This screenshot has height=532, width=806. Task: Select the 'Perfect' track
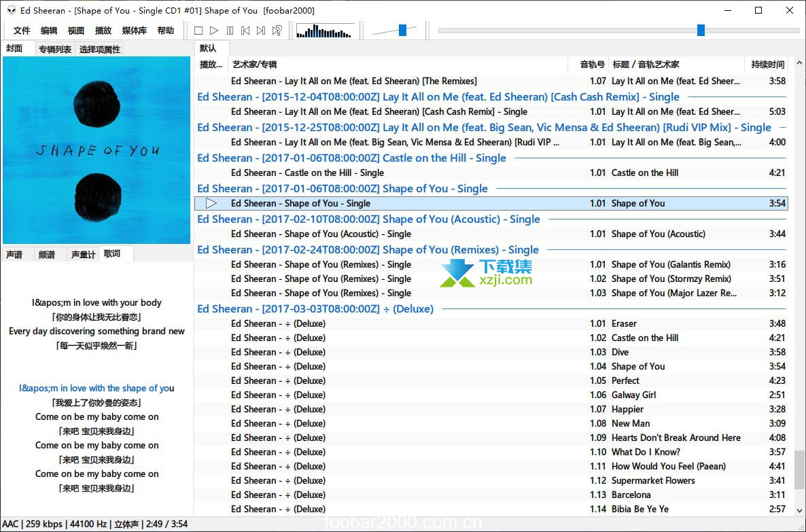[491, 380]
